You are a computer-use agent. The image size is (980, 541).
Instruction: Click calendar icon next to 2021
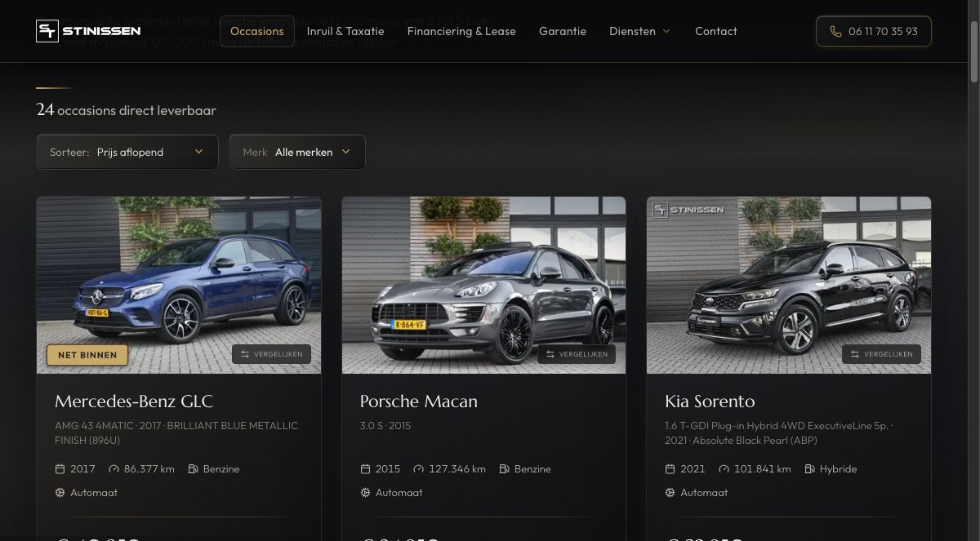click(670, 469)
